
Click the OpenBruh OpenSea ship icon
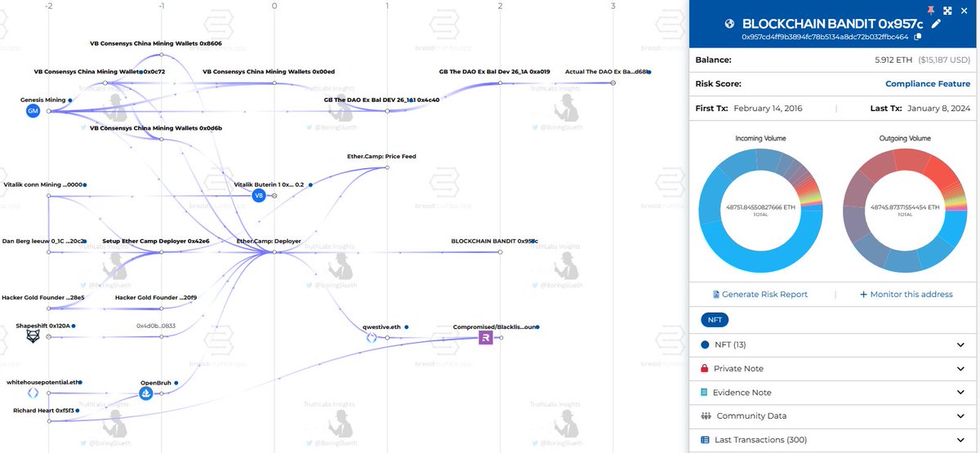coord(146,394)
